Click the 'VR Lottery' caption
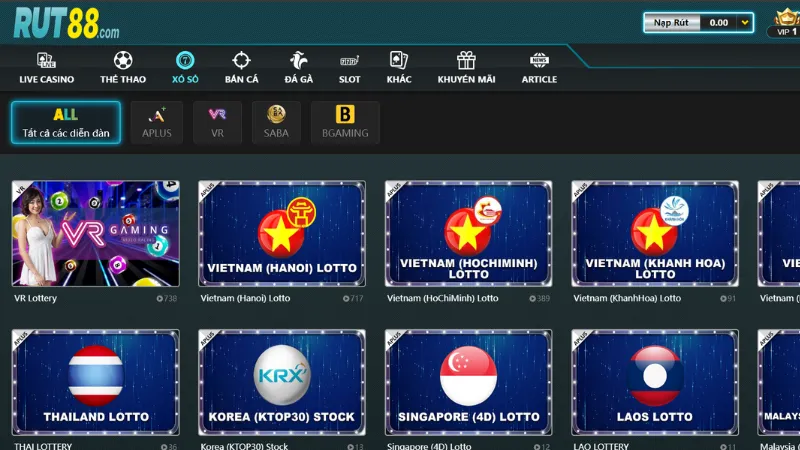The image size is (800, 450). click(x=35, y=298)
